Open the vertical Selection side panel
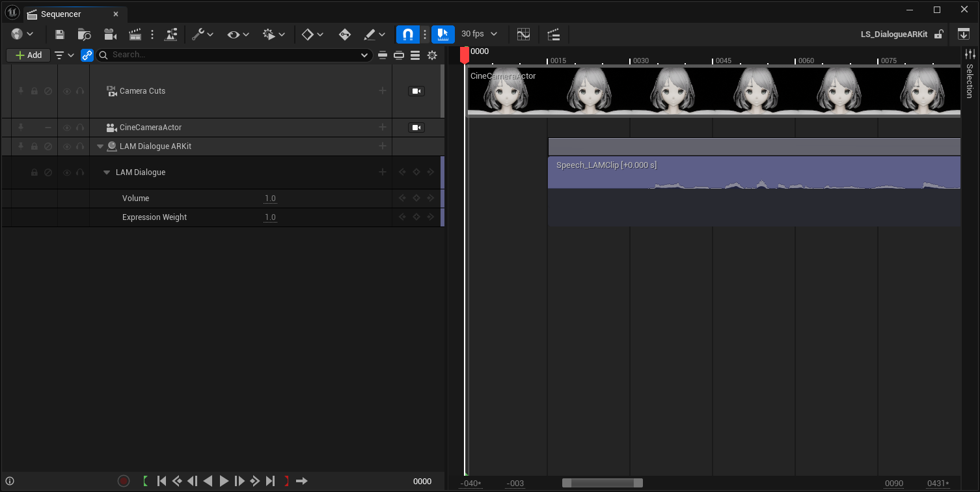Screen dimensions: 980x492 coord(970,74)
